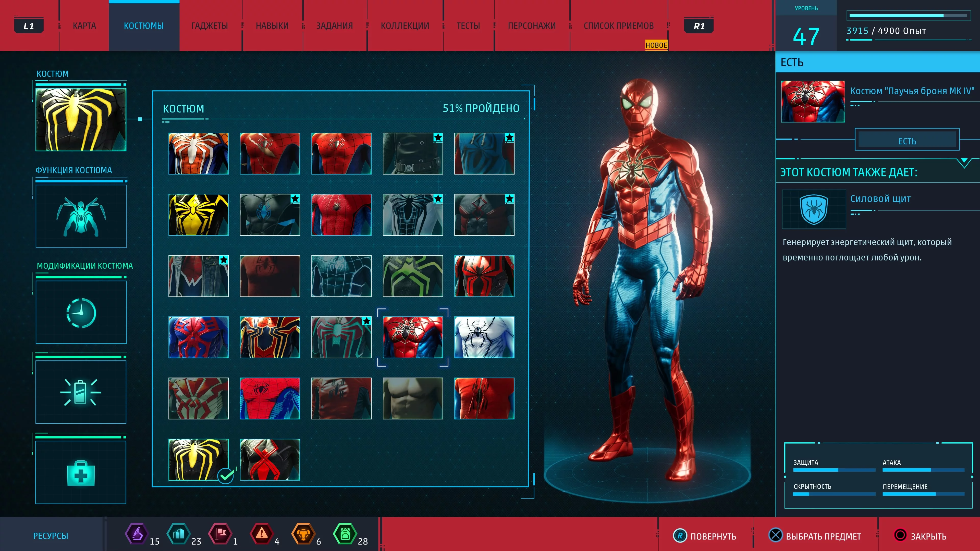Go to the КАРТА tab
The height and width of the screenshot is (551, 980).
(84, 26)
